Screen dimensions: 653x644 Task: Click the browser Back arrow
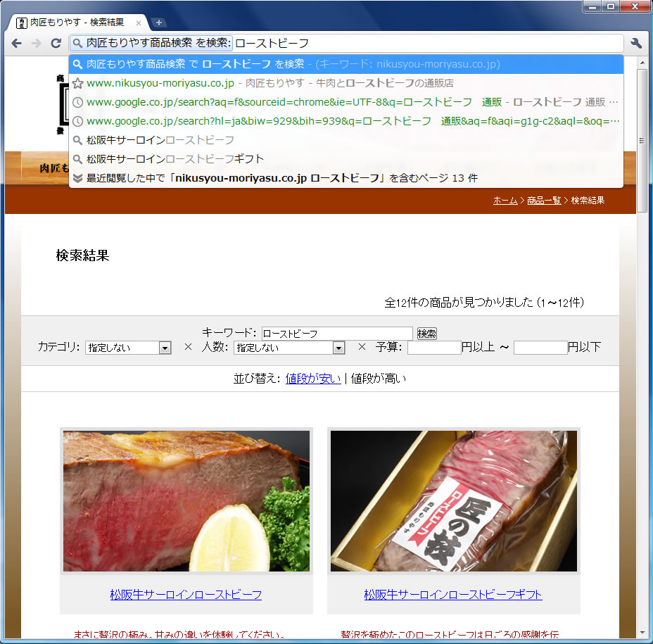coord(16,43)
